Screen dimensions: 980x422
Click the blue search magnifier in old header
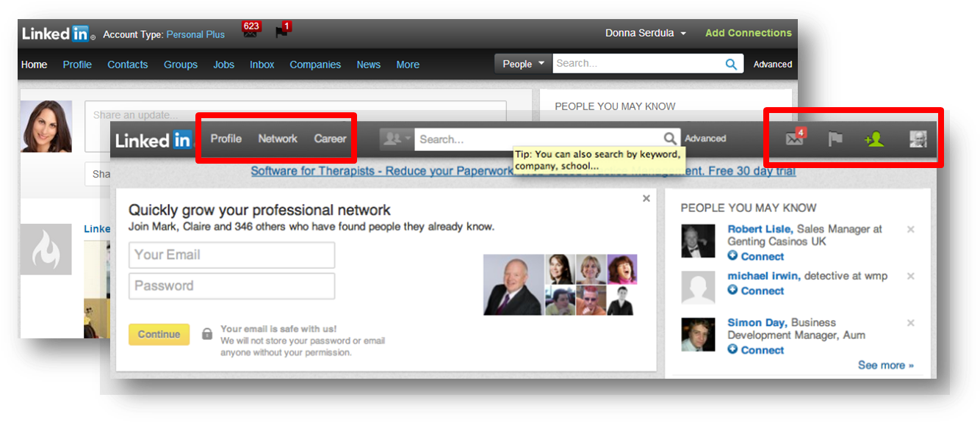731,65
